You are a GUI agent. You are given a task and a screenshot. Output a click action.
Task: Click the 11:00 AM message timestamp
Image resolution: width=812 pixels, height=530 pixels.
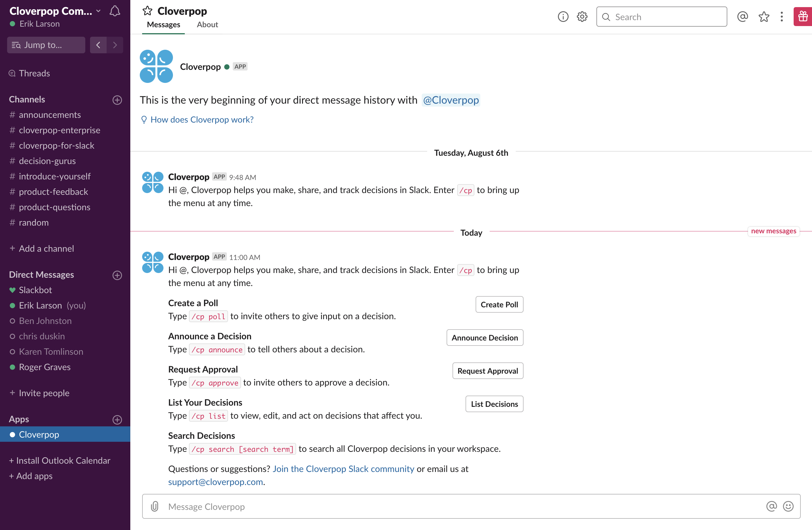pos(245,258)
